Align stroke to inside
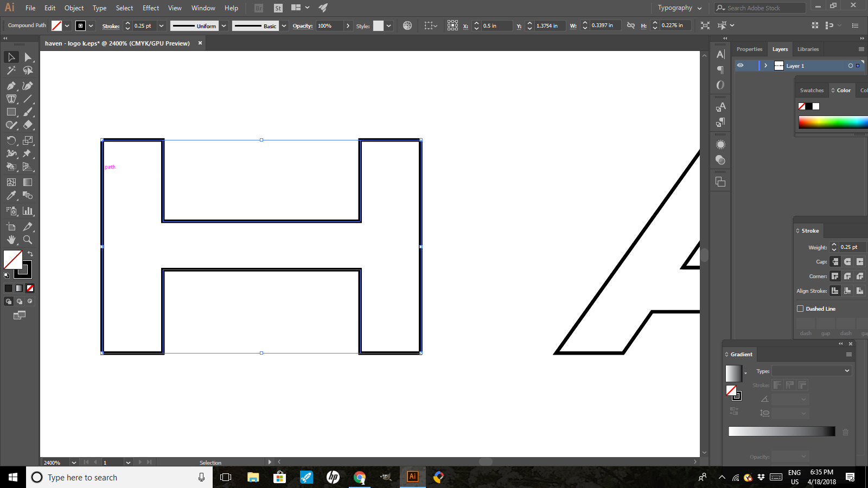 tap(847, 291)
